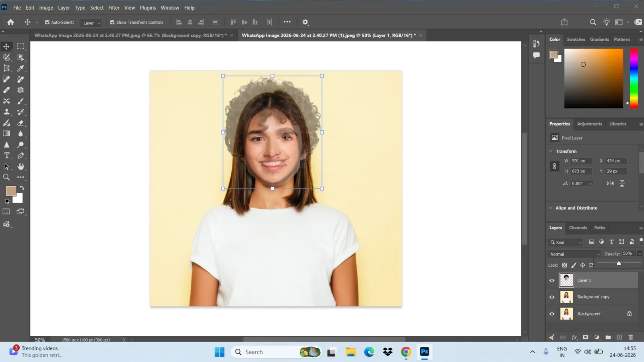Select the Blur droplet tool
This screenshot has width=644, height=362.
(x=21, y=134)
